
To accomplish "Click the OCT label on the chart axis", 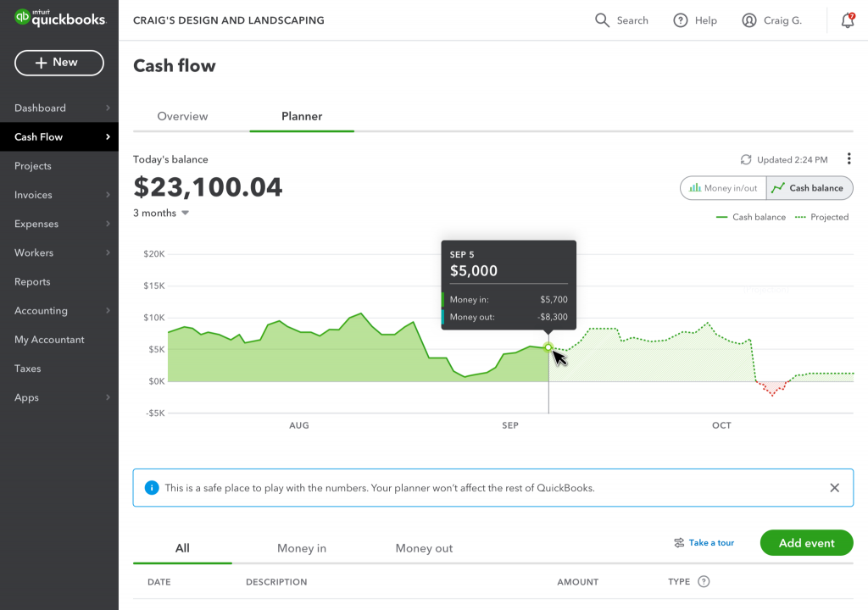I will [721, 425].
